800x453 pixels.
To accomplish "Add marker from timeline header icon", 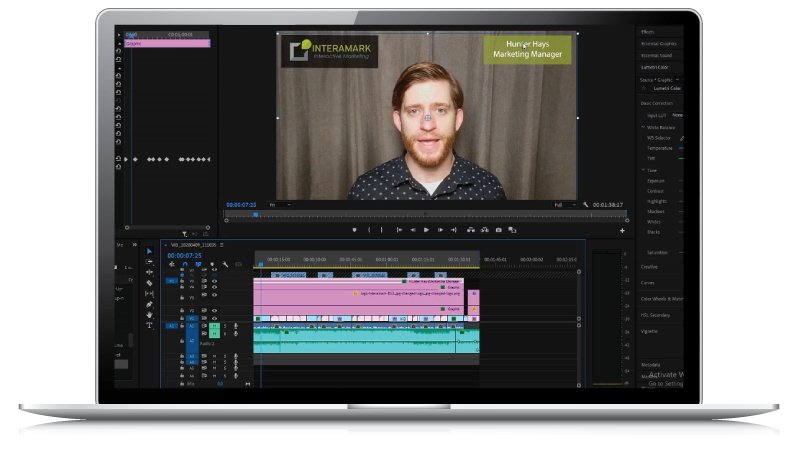I will [212, 264].
